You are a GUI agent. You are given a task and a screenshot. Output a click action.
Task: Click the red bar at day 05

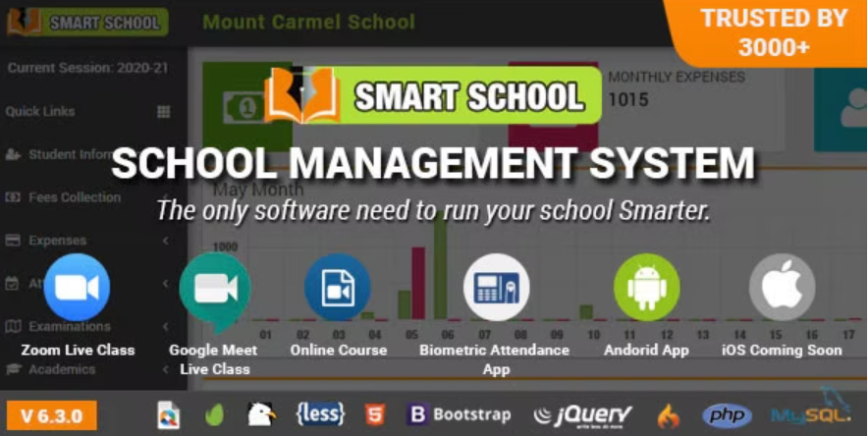[418, 283]
